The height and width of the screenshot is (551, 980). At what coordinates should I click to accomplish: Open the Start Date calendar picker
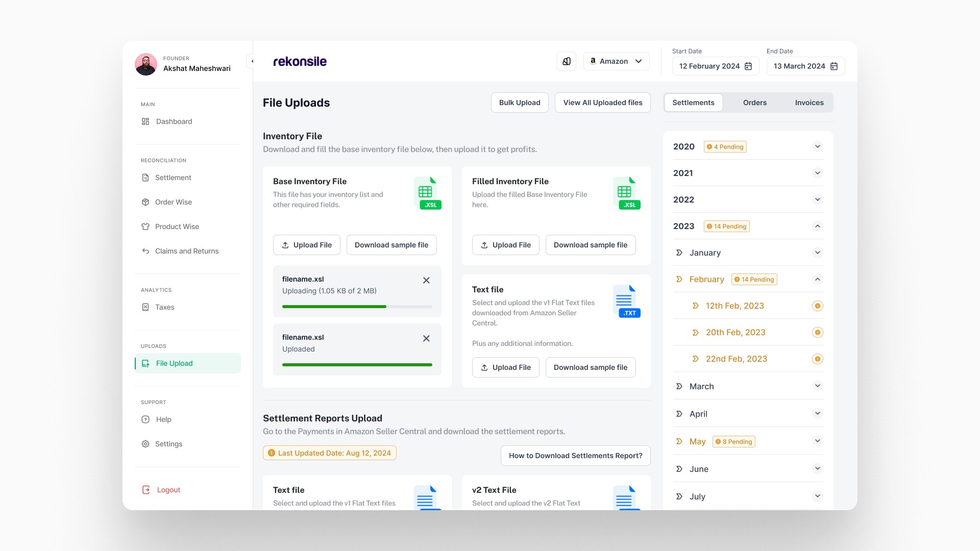(x=748, y=66)
